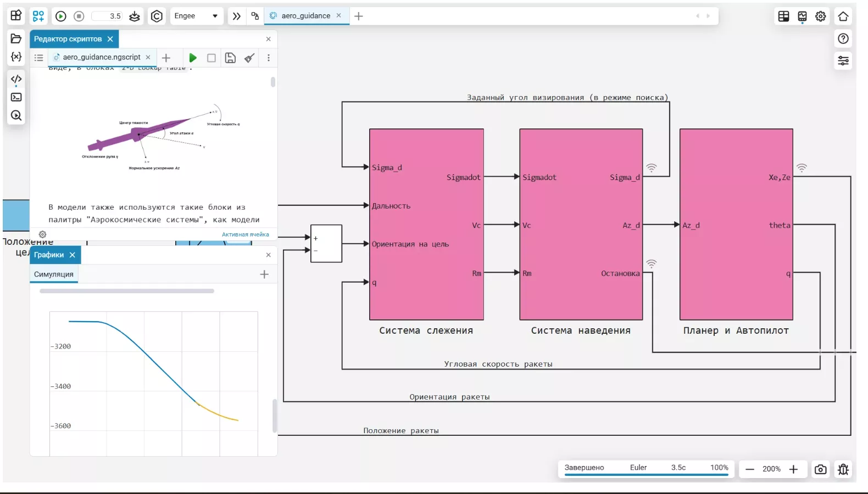Open the file browser folder icon
Screen dimensions: 868x494
point(16,38)
